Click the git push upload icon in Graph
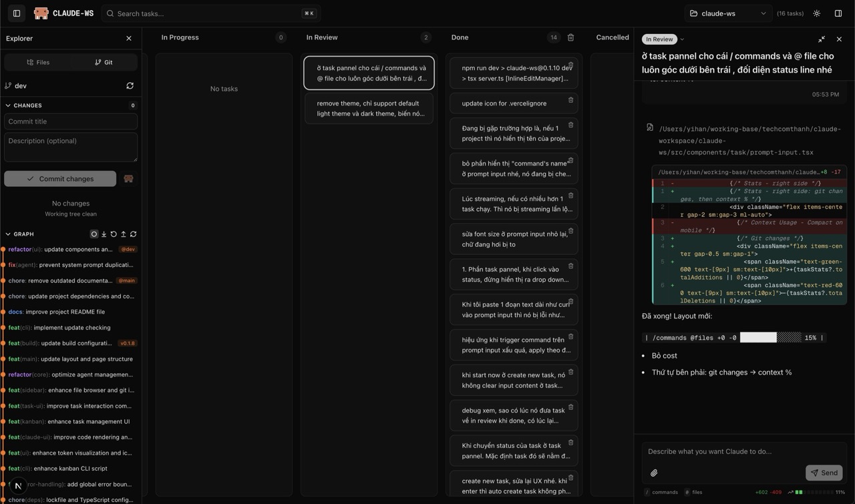The image size is (855, 504). point(124,234)
